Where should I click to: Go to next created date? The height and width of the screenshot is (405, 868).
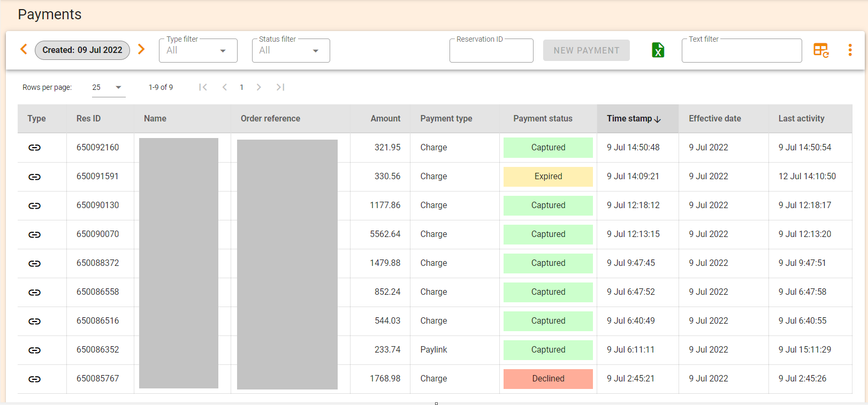point(141,49)
